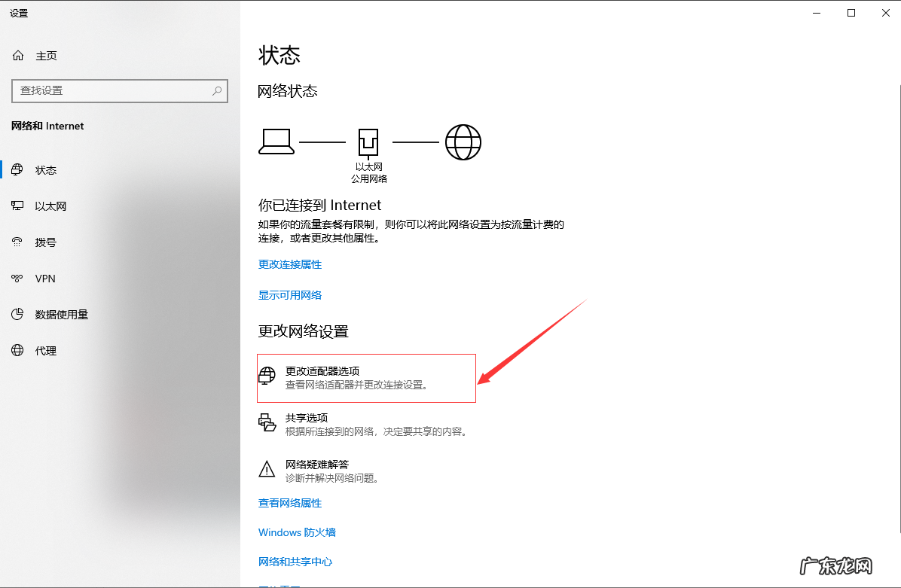Click the globe icon beside 更改适配器选项
901x588 pixels.
click(267, 374)
